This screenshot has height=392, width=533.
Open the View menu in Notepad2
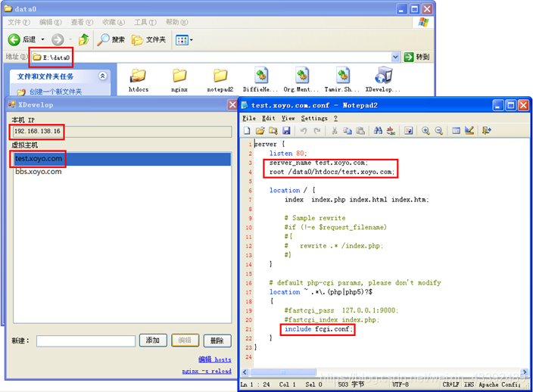pos(288,118)
